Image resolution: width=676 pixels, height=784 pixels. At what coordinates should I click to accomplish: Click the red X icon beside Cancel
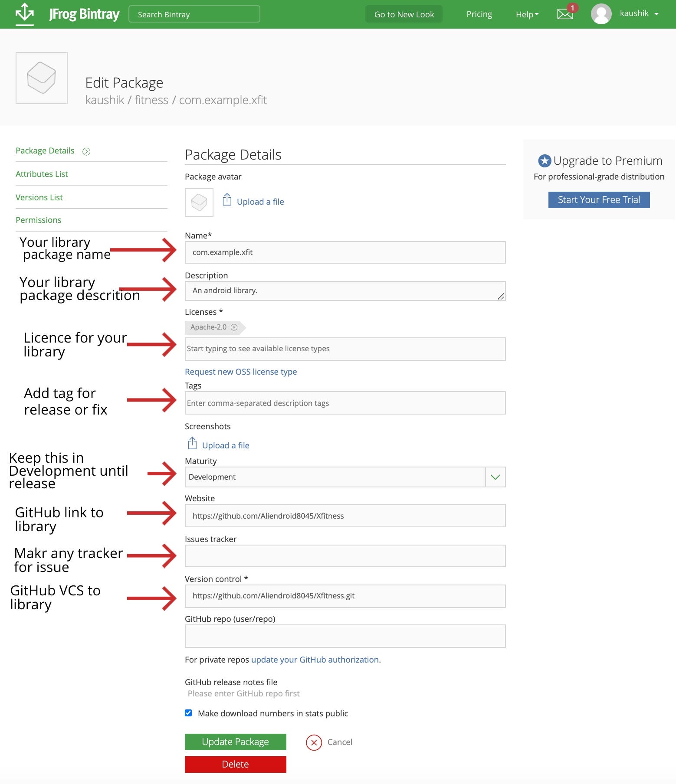(x=314, y=742)
